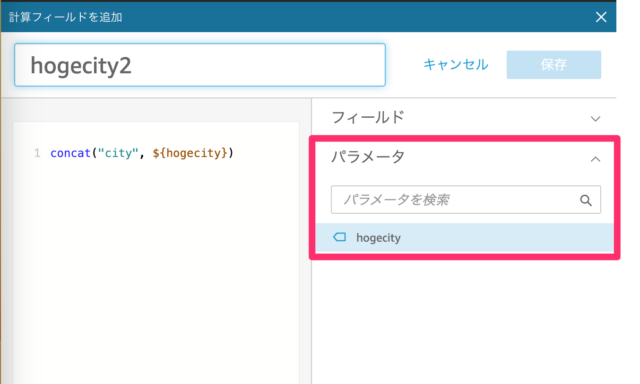
Task: Select the hogecity parameter in list
Action: (464, 238)
